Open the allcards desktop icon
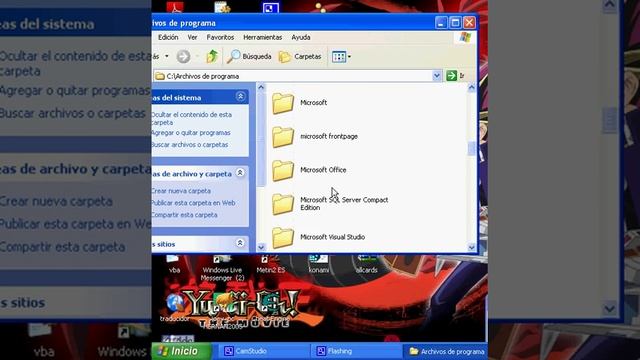Image resolution: width=640 pixels, height=360 pixels. tap(367, 264)
